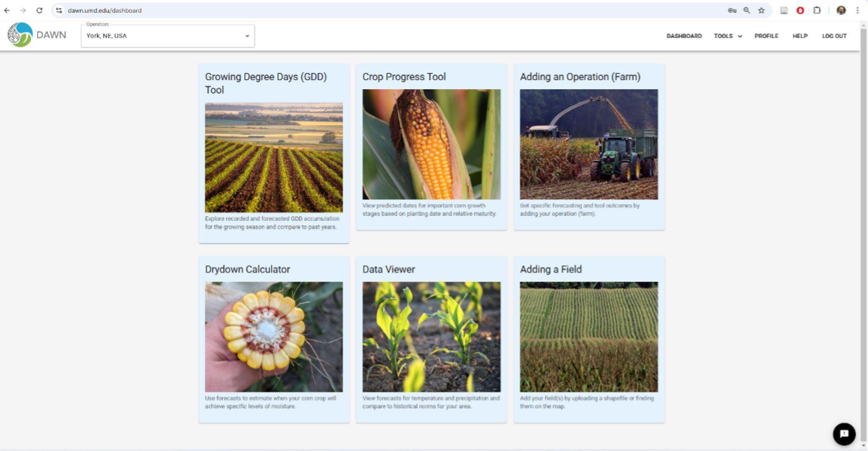Open the feedback chat bubble
The width and height of the screenshot is (868, 451).
click(844, 434)
